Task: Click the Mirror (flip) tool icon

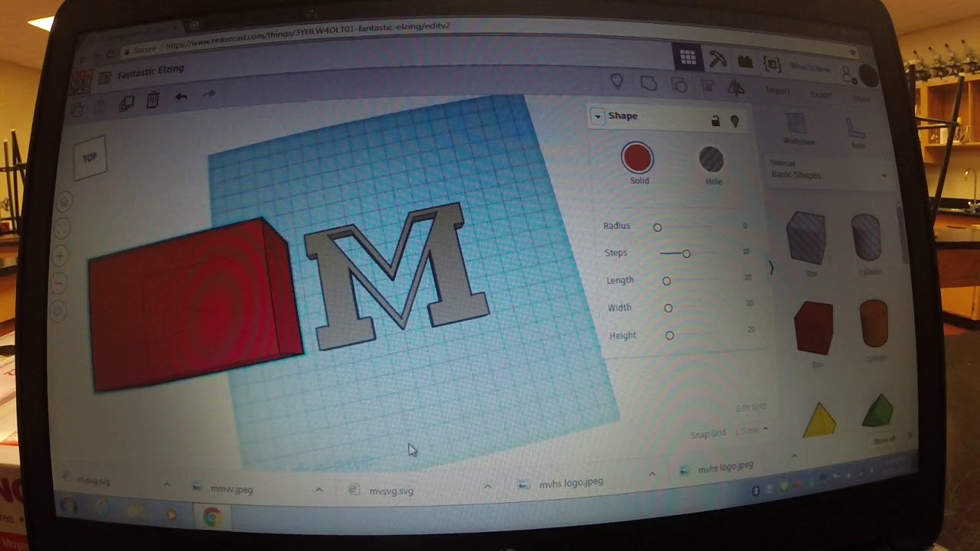Action: pyautogui.click(x=736, y=88)
